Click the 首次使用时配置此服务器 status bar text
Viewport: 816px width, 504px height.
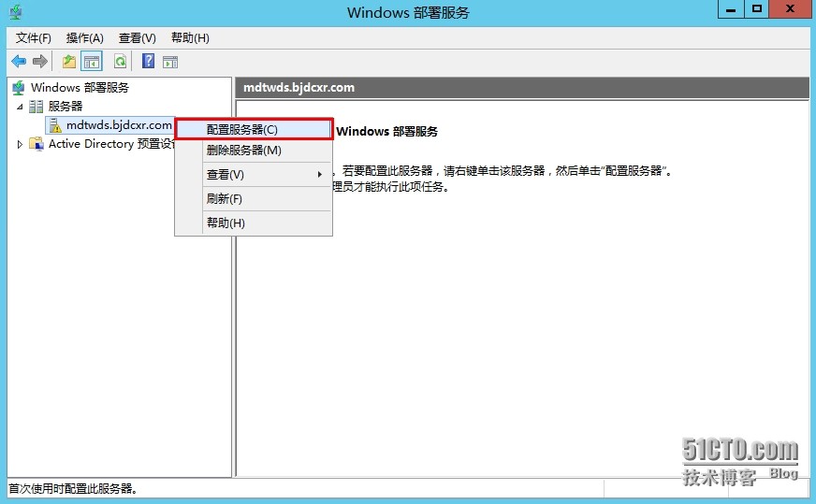73,488
